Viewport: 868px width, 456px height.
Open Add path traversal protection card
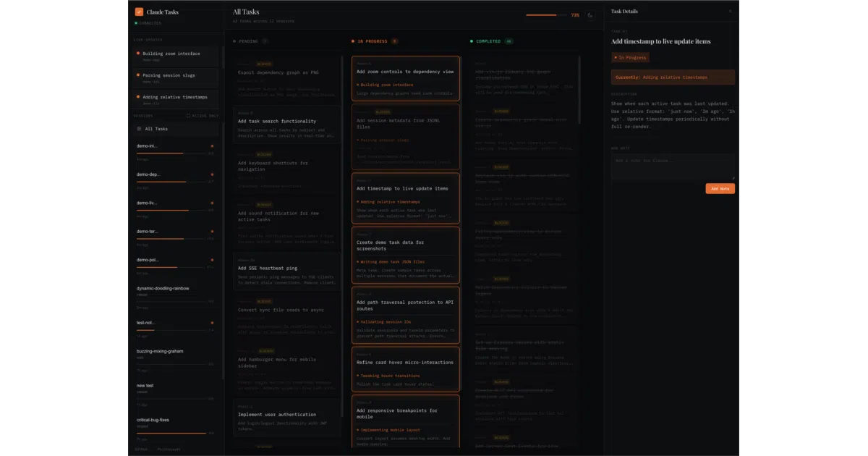coord(405,314)
